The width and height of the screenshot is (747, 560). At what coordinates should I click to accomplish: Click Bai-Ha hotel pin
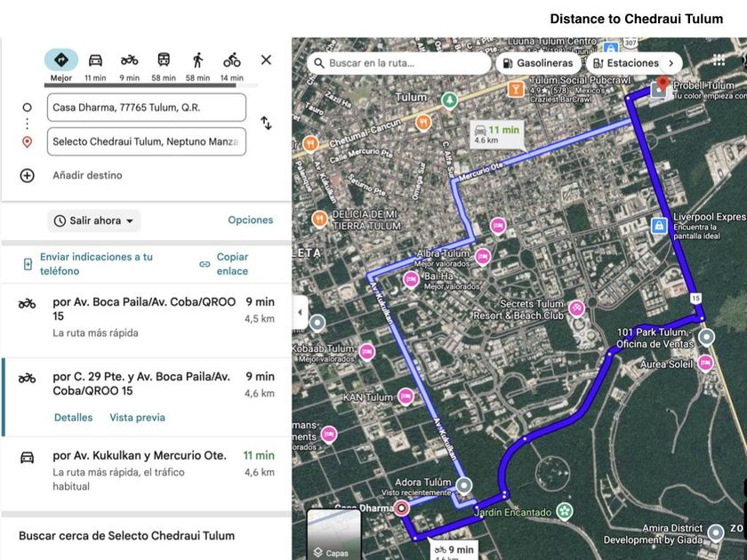point(411,279)
